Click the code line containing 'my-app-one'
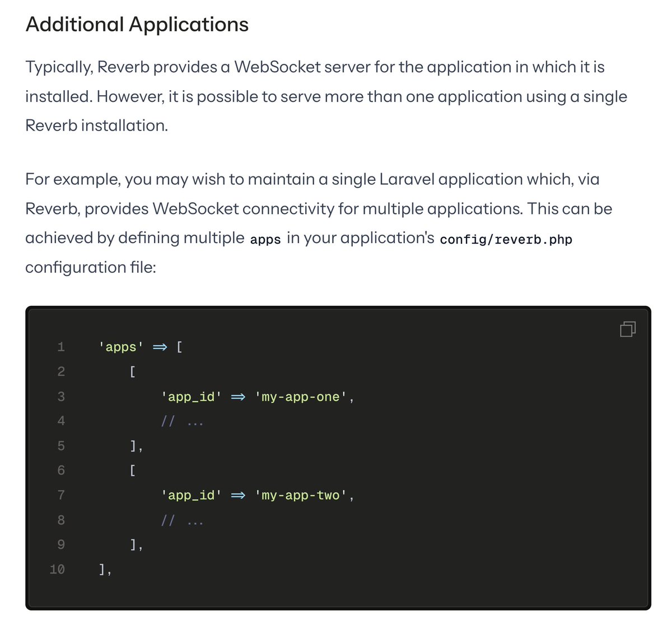This screenshot has width=672, height=629. coord(258,397)
